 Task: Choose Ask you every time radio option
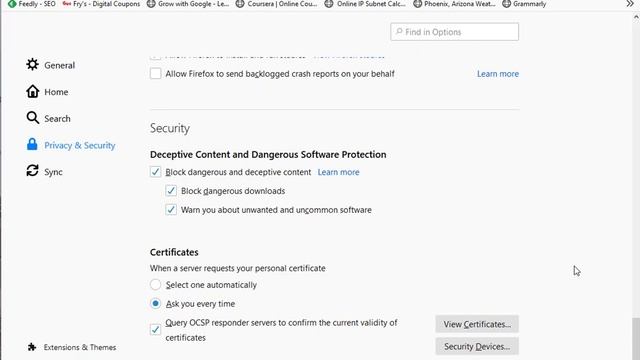(156, 304)
